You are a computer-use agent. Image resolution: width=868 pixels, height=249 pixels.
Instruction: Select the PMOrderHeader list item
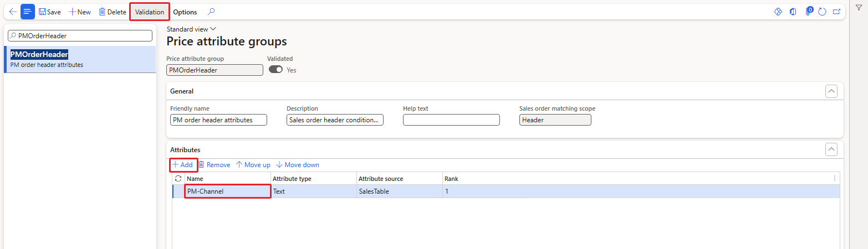point(80,59)
